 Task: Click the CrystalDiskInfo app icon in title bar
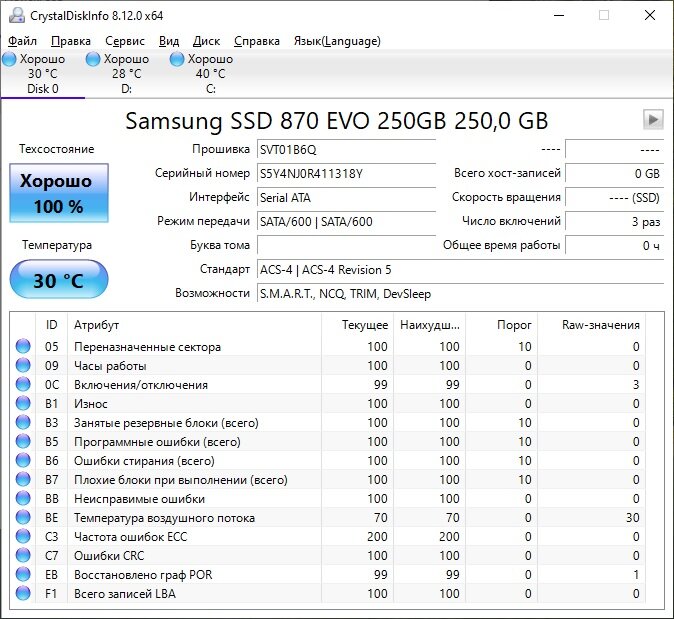click(17, 16)
